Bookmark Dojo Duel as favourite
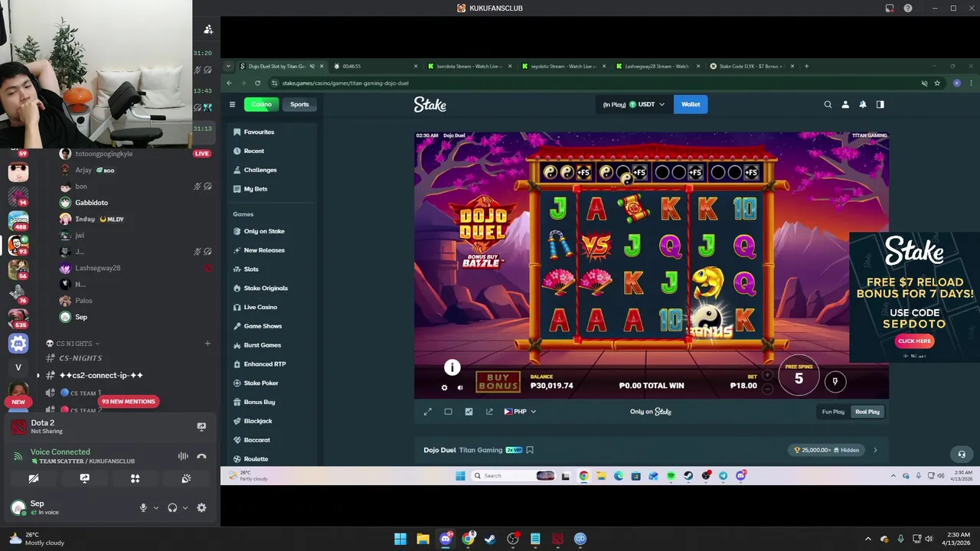 click(530, 450)
